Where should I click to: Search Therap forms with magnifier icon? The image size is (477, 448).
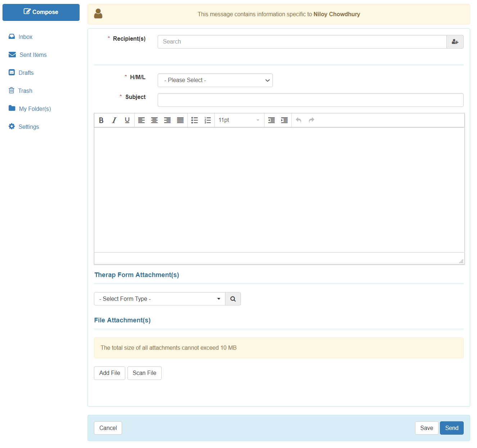(x=233, y=299)
